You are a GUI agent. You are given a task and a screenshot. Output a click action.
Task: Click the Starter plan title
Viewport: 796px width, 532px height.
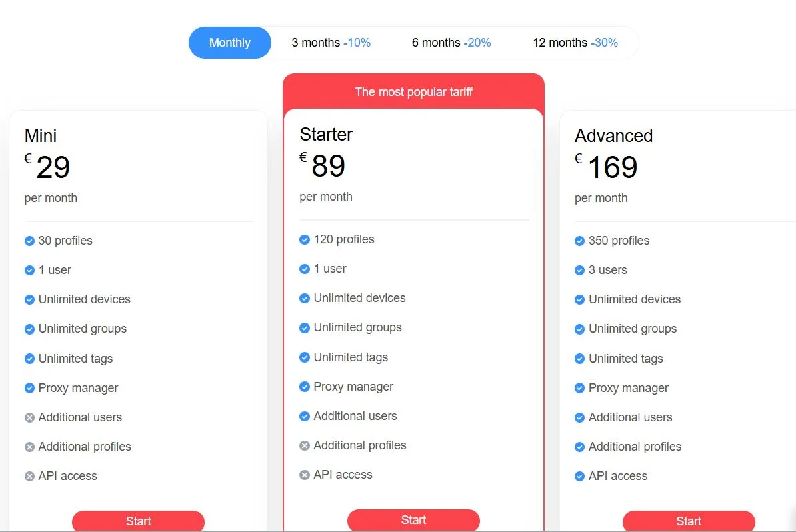[326, 135]
